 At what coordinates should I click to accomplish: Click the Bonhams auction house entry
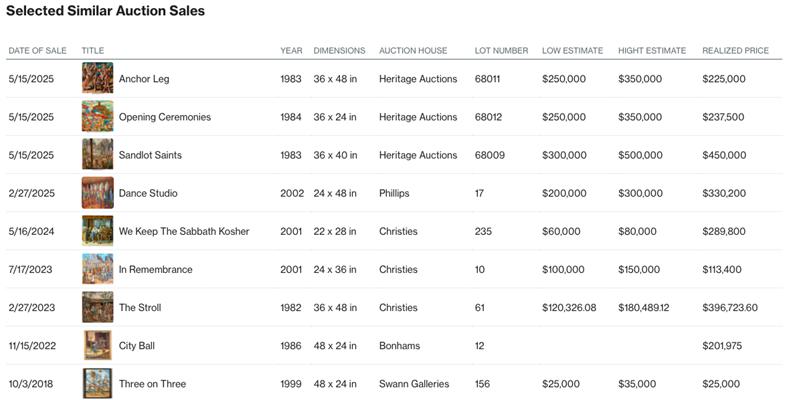pyautogui.click(x=400, y=346)
